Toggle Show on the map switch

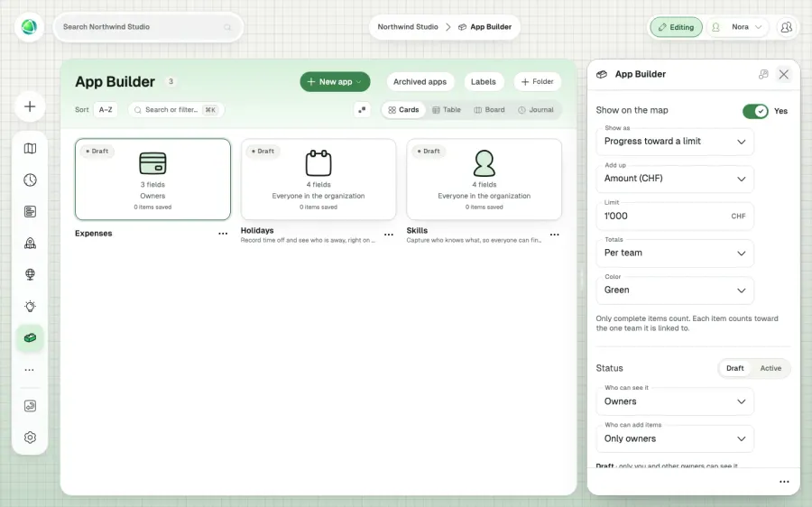(x=755, y=111)
